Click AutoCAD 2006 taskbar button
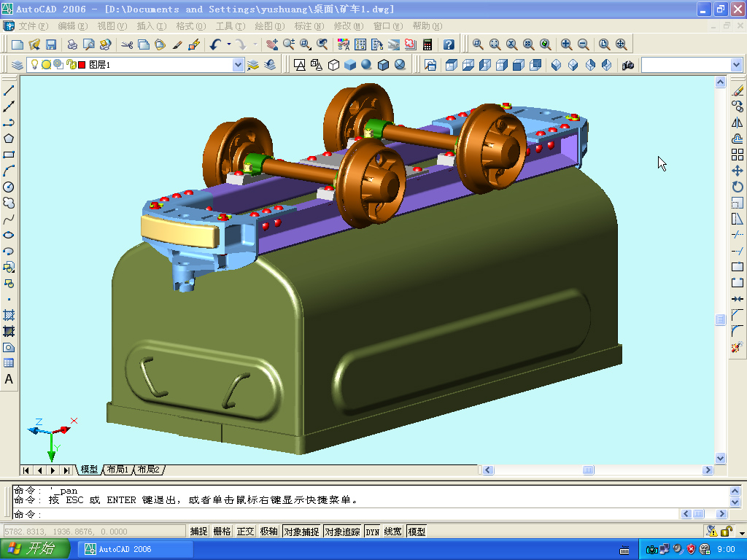This screenshot has height=560, width=747. 136,549
